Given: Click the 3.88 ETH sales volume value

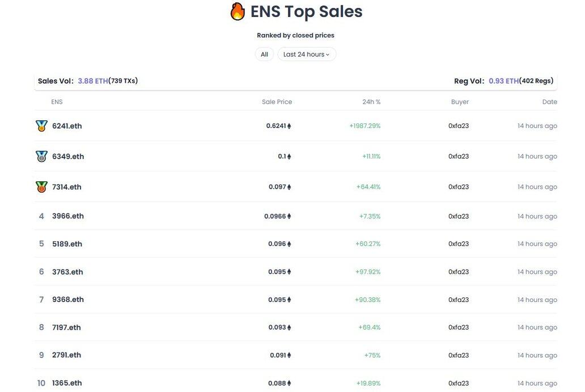Looking at the screenshot, I should (93, 81).
